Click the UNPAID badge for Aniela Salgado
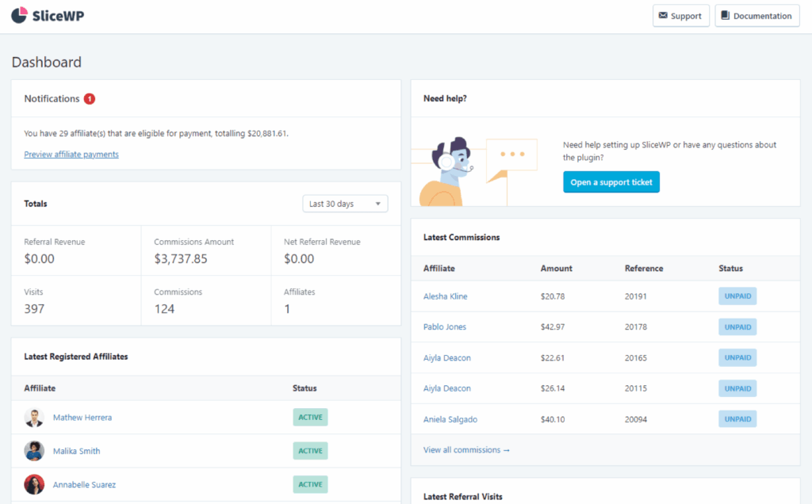Viewport: 812px width, 504px height. click(737, 418)
